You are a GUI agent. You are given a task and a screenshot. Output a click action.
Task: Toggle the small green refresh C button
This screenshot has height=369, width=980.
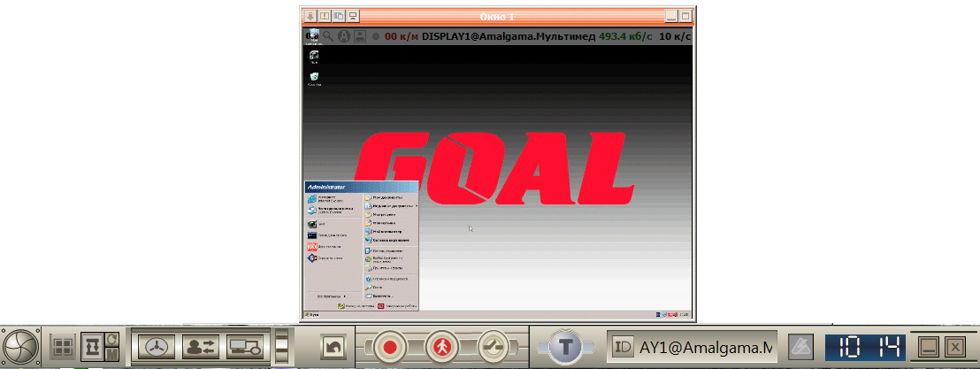tap(111, 340)
